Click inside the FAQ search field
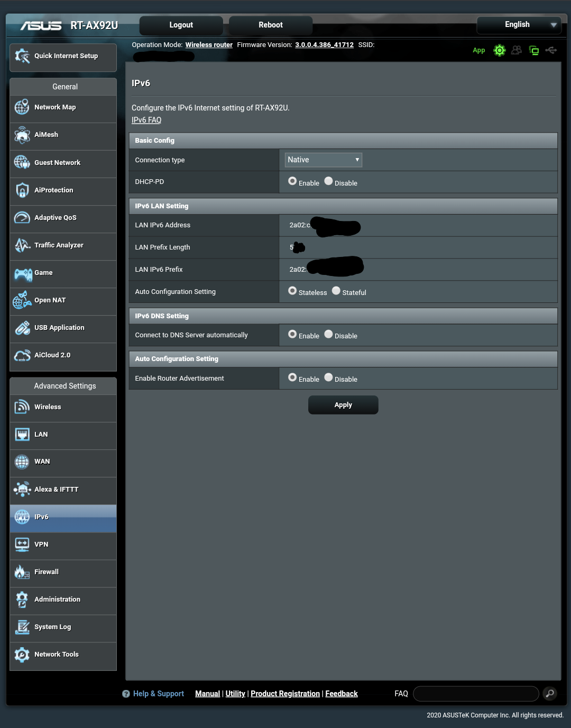571x728 pixels. click(x=475, y=693)
